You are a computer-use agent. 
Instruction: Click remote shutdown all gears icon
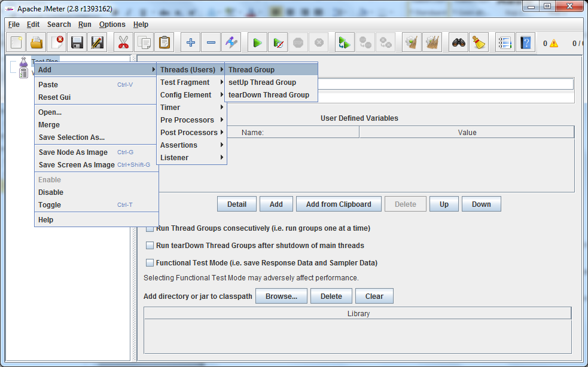(385, 42)
